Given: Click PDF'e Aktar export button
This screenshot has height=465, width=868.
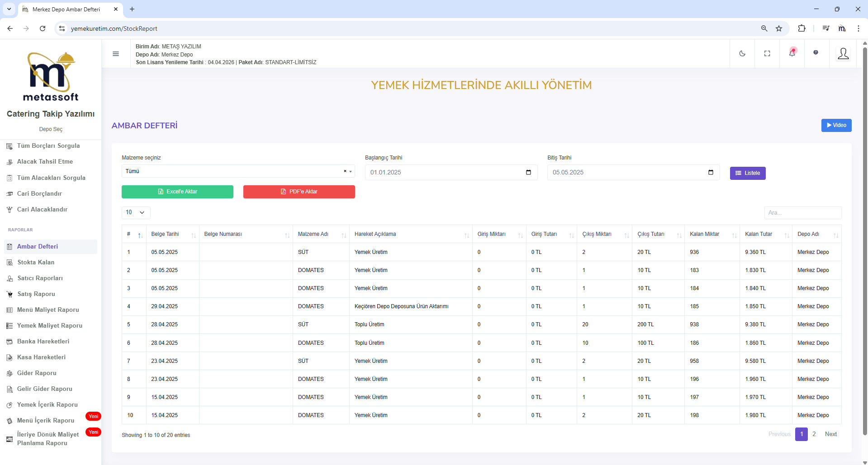Looking at the screenshot, I should pos(299,192).
